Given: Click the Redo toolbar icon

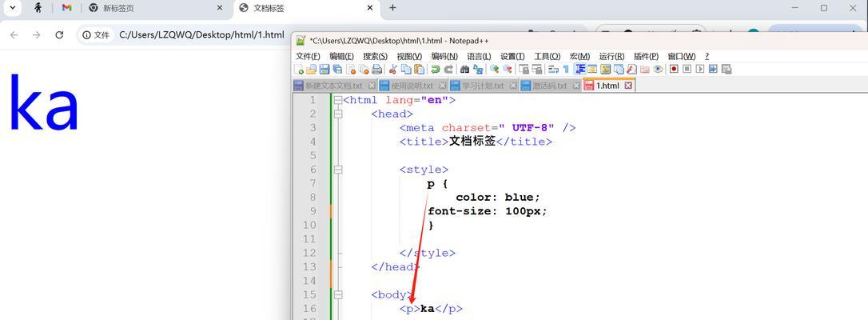Looking at the screenshot, I should [x=448, y=70].
